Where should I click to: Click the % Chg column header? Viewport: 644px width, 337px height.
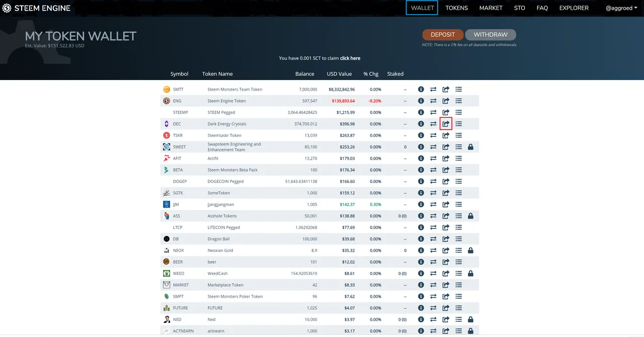click(371, 74)
